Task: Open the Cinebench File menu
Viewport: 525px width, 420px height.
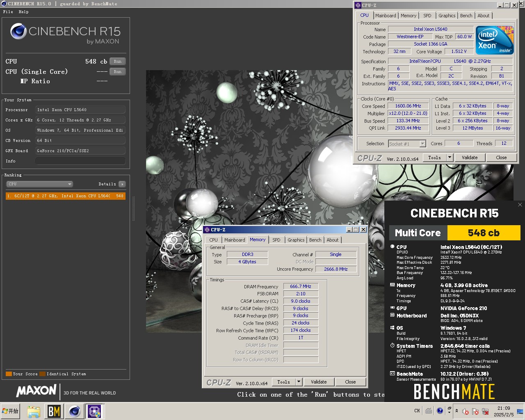Action: click(x=8, y=12)
